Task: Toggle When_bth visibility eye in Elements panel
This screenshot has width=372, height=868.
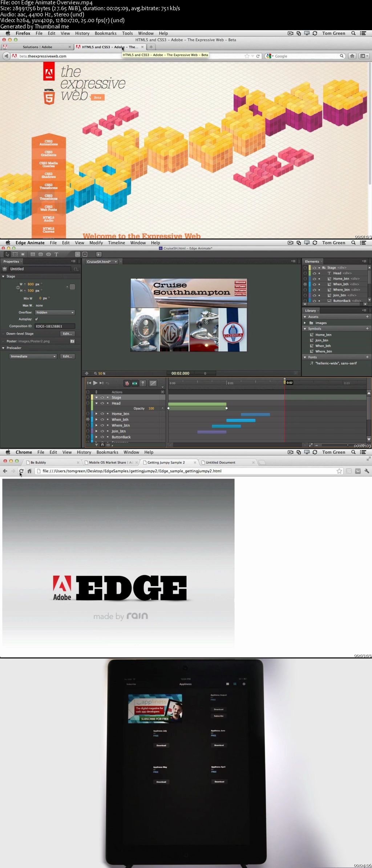Action: [314, 284]
